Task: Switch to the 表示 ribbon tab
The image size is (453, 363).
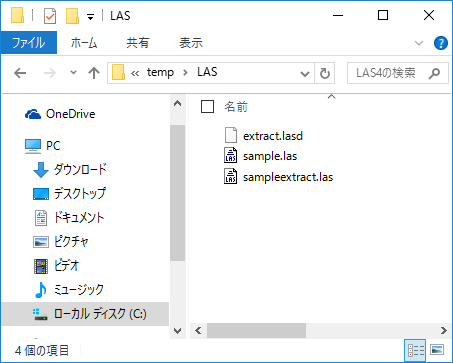Action: tap(191, 43)
